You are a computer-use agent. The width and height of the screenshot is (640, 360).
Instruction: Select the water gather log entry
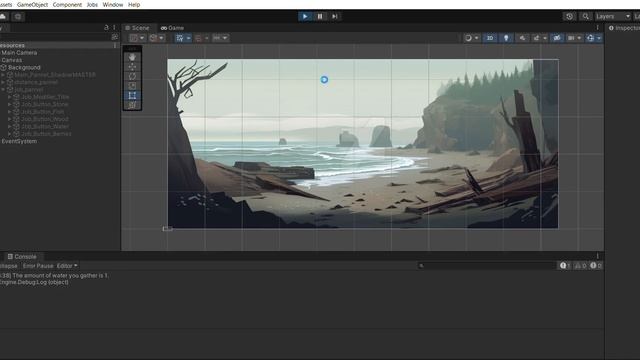click(x=302, y=279)
